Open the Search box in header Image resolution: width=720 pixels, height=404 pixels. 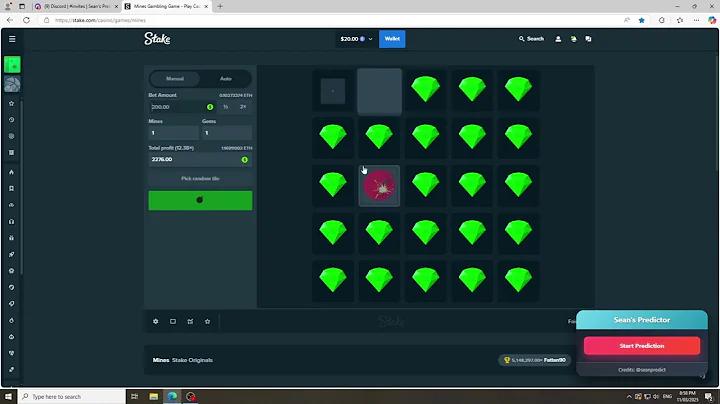tap(531, 39)
